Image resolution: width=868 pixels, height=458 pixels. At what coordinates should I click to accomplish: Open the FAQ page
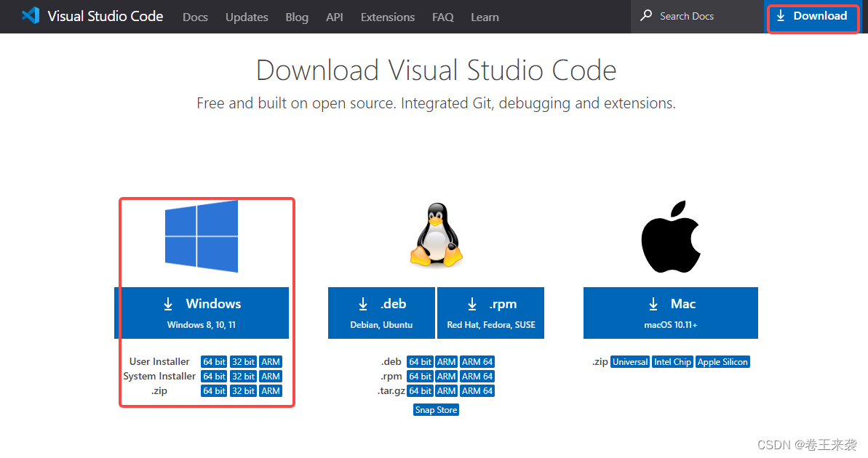443,17
